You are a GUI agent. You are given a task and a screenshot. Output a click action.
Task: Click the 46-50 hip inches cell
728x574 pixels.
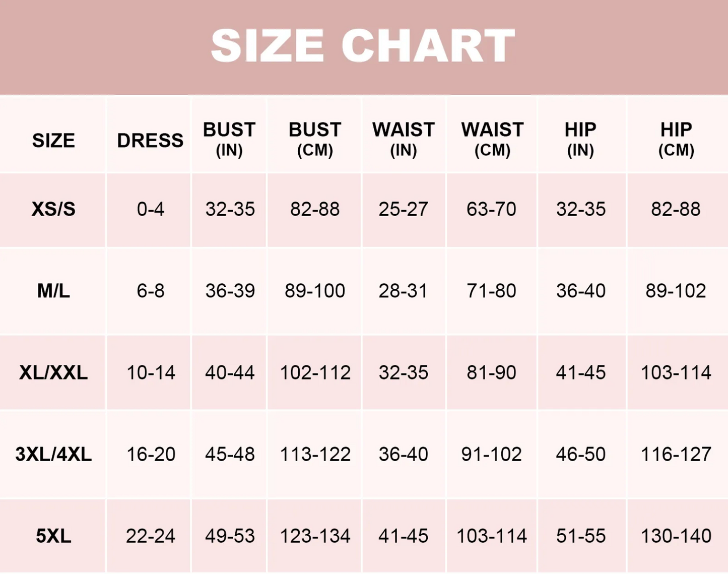tap(580, 454)
